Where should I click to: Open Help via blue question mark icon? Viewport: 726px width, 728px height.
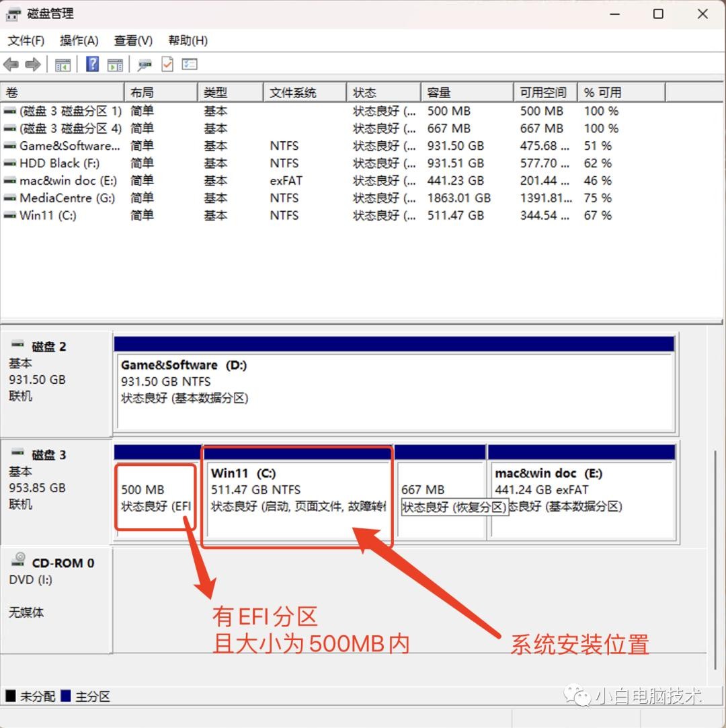pyautogui.click(x=93, y=65)
